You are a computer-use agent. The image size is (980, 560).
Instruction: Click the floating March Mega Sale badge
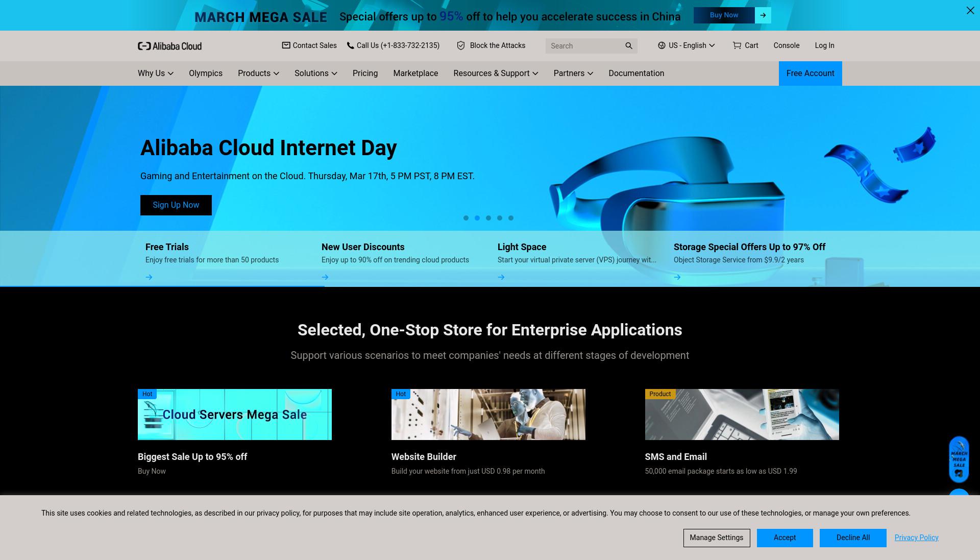pyautogui.click(x=959, y=459)
